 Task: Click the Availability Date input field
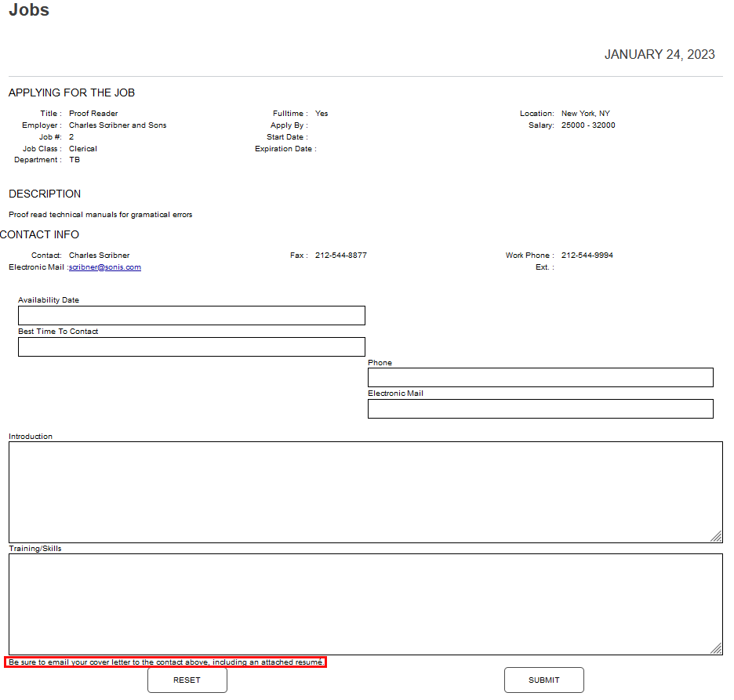191,315
